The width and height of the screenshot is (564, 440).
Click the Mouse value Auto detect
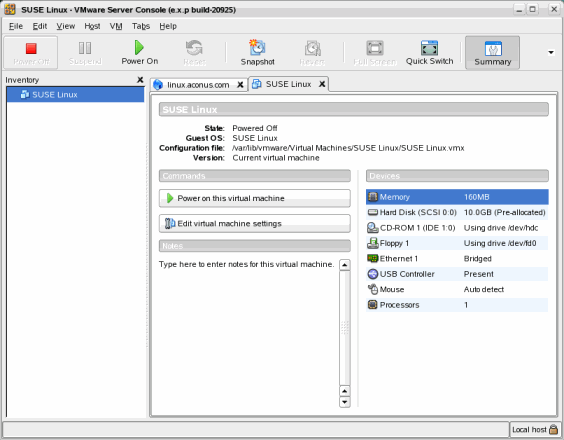(484, 289)
